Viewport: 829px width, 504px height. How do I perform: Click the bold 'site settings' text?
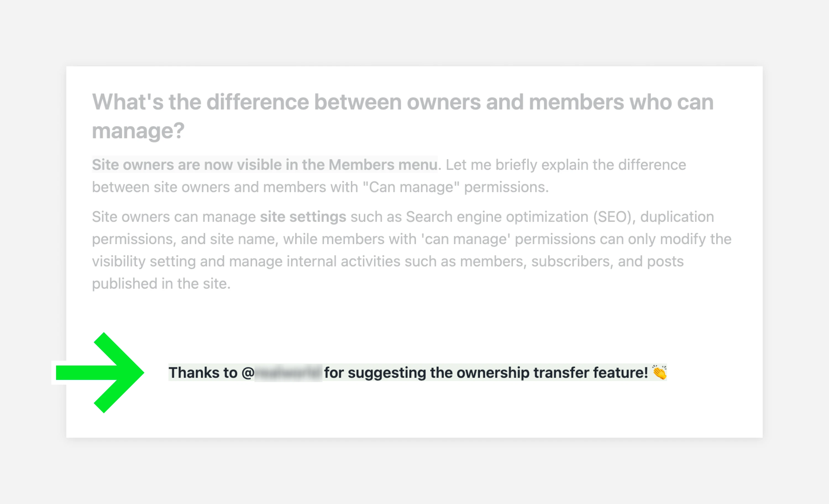point(303,217)
